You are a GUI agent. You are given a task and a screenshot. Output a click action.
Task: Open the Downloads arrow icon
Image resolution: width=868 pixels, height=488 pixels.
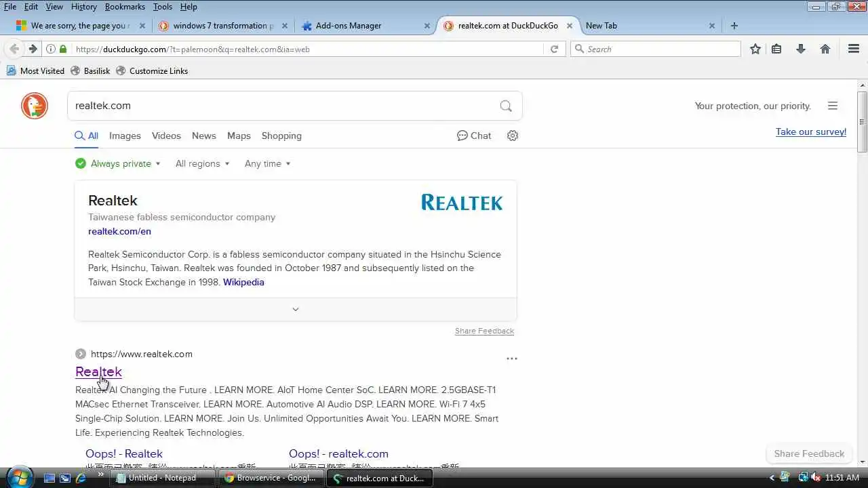point(801,49)
